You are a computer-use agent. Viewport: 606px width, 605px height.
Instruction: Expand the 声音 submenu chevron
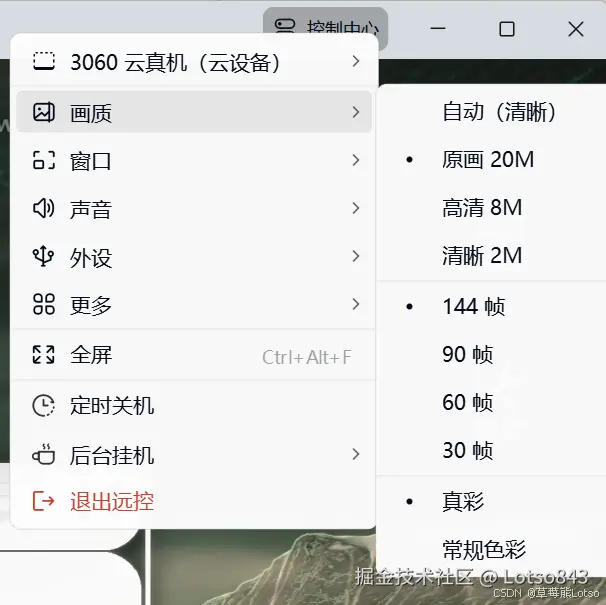tap(356, 208)
